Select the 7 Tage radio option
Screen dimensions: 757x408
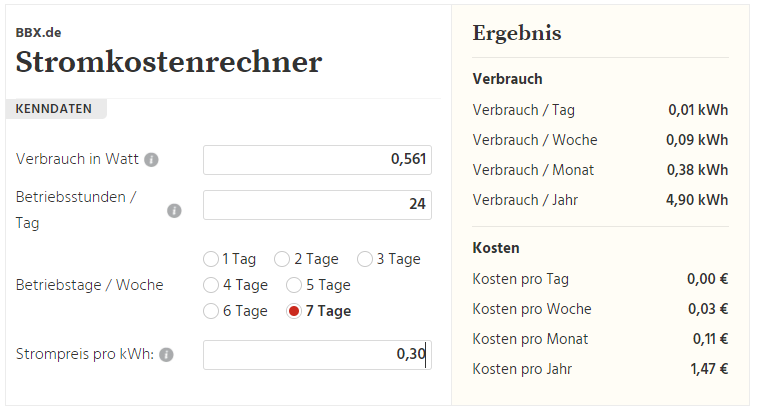click(x=294, y=311)
